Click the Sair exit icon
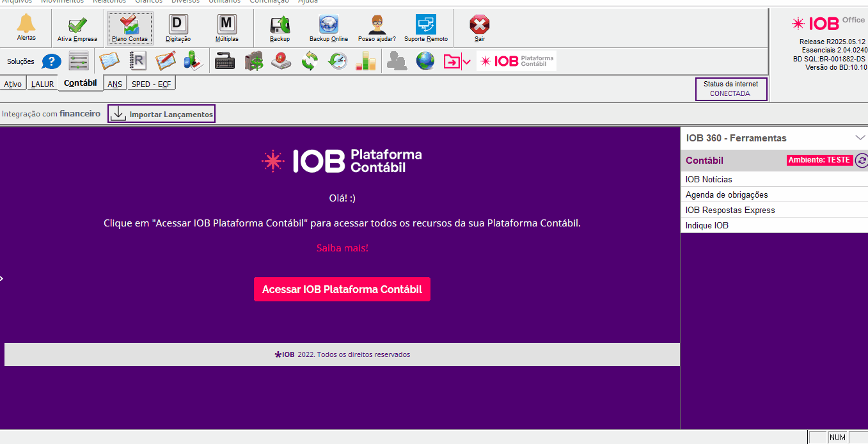Viewport: 868px width, 444px height. (x=479, y=28)
